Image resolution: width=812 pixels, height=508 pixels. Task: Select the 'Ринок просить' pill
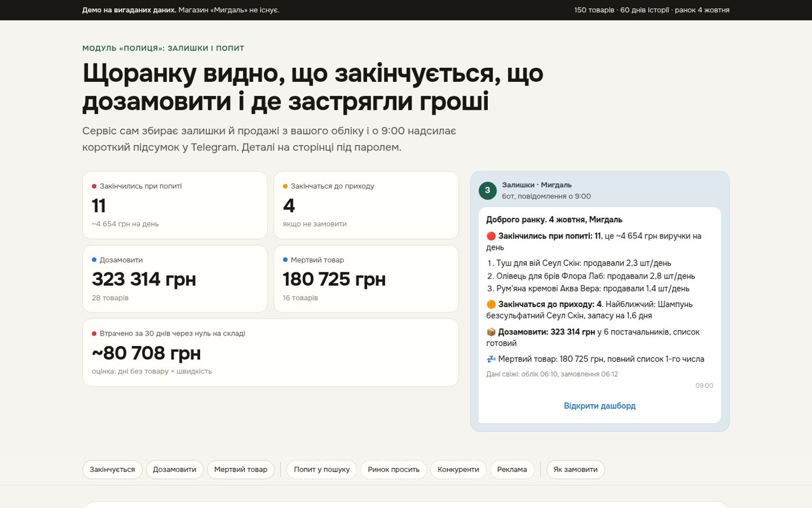coord(393,470)
